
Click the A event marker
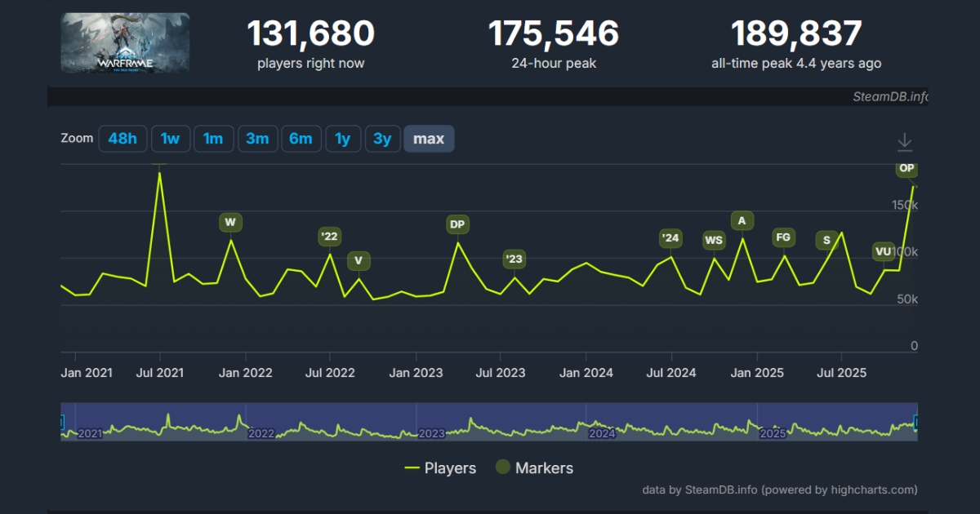click(x=742, y=220)
